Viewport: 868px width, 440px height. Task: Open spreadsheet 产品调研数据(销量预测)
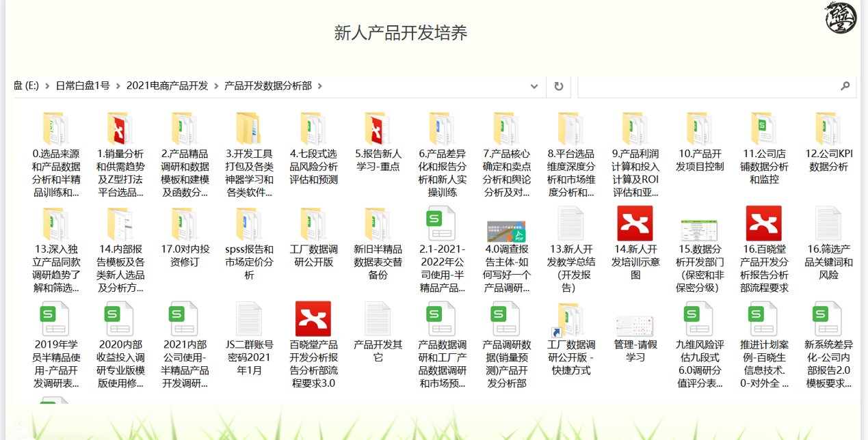pyautogui.click(x=506, y=345)
